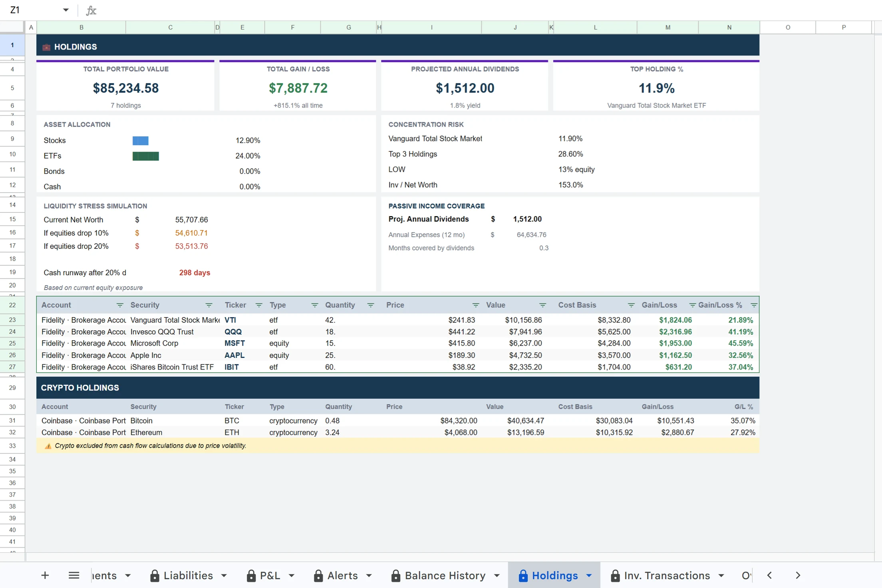This screenshot has height=588, width=882.
Task: Select the $7,887.72 total gain cell
Action: (x=298, y=88)
